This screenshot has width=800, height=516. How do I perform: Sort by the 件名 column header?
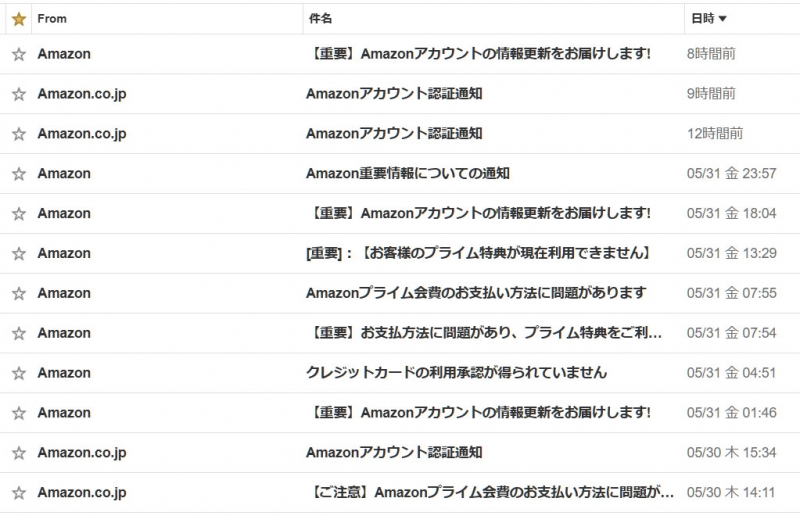[320, 18]
